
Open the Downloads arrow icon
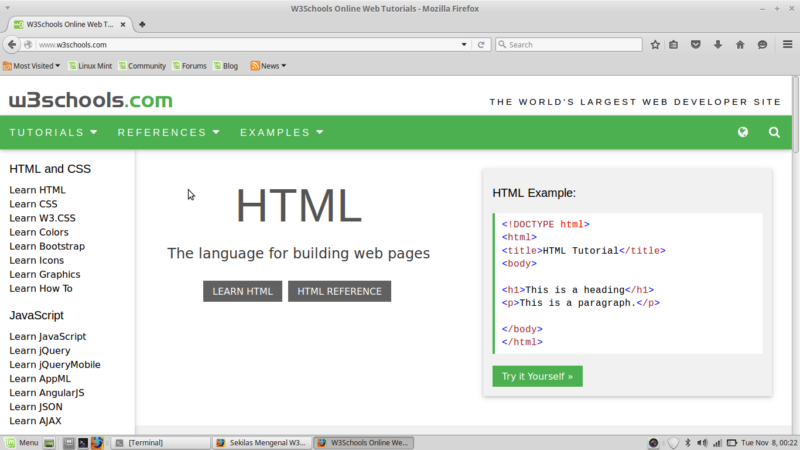coord(718,45)
